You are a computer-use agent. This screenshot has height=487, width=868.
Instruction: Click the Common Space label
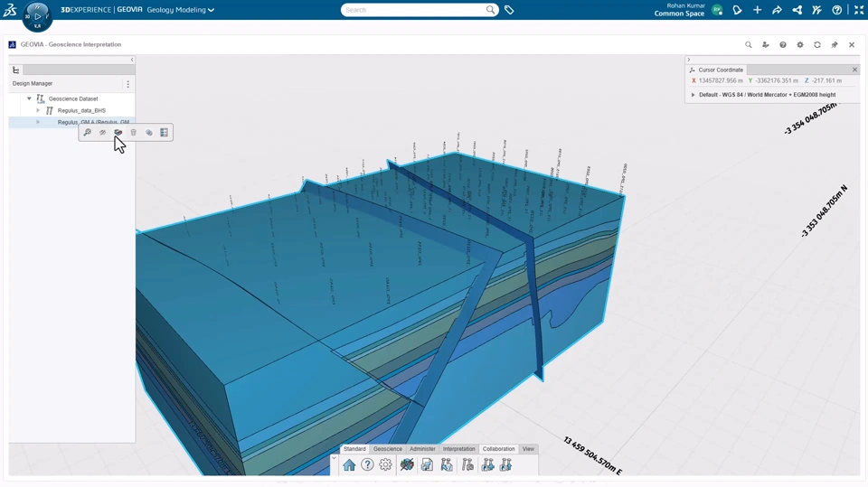point(679,14)
